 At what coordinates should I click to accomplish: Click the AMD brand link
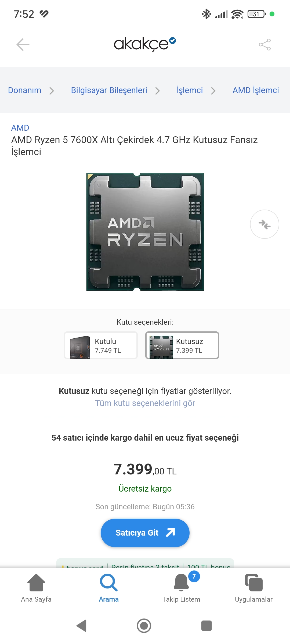coord(20,128)
